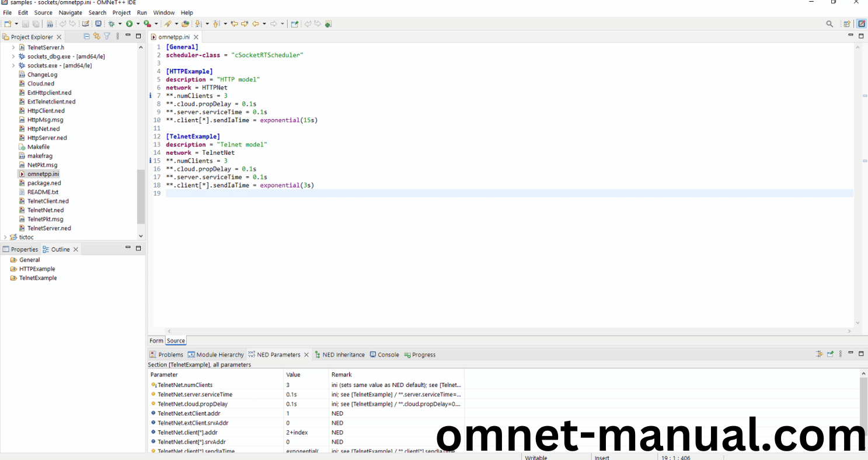Toggle the Simulation perspective button
The width and height of the screenshot is (868, 460).
click(861, 24)
